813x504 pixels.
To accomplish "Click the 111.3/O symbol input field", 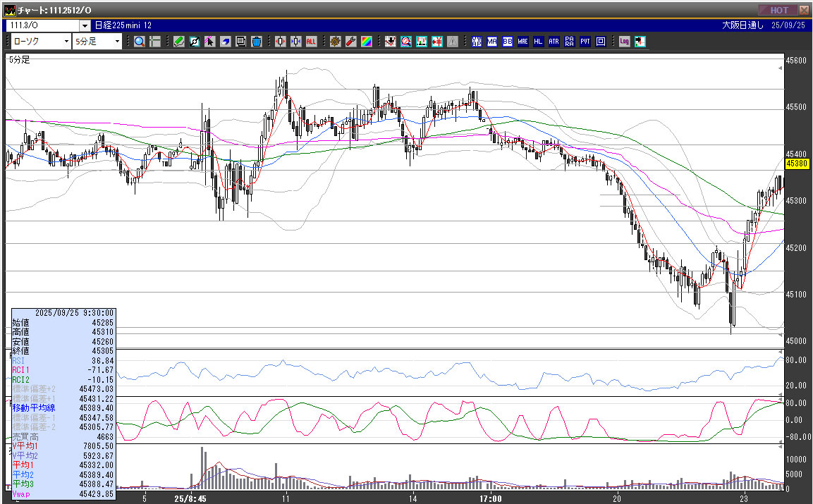I will 42,25.
